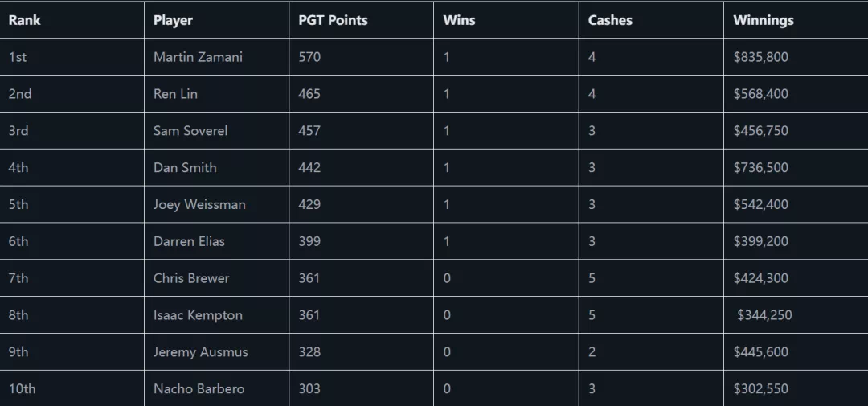
Task: Click Isaac Kempton's name
Action: pos(198,315)
